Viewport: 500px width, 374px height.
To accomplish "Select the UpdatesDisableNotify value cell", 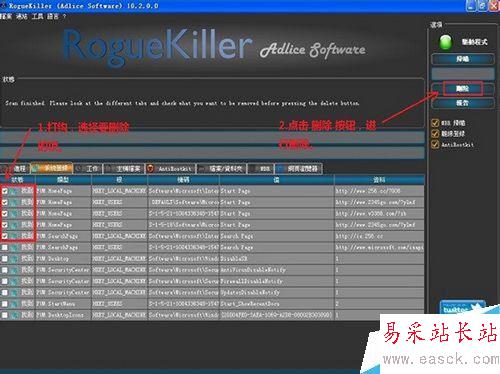I will (x=277, y=293).
